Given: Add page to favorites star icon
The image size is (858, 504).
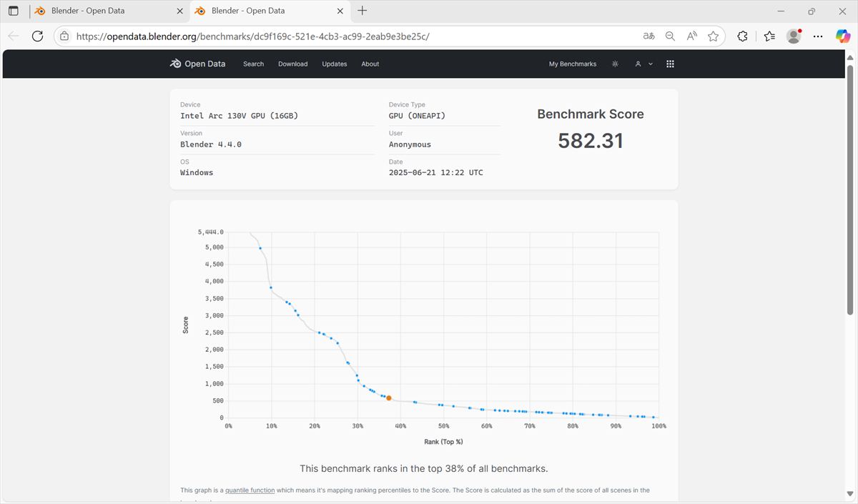Looking at the screenshot, I should pyautogui.click(x=713, y=36).
